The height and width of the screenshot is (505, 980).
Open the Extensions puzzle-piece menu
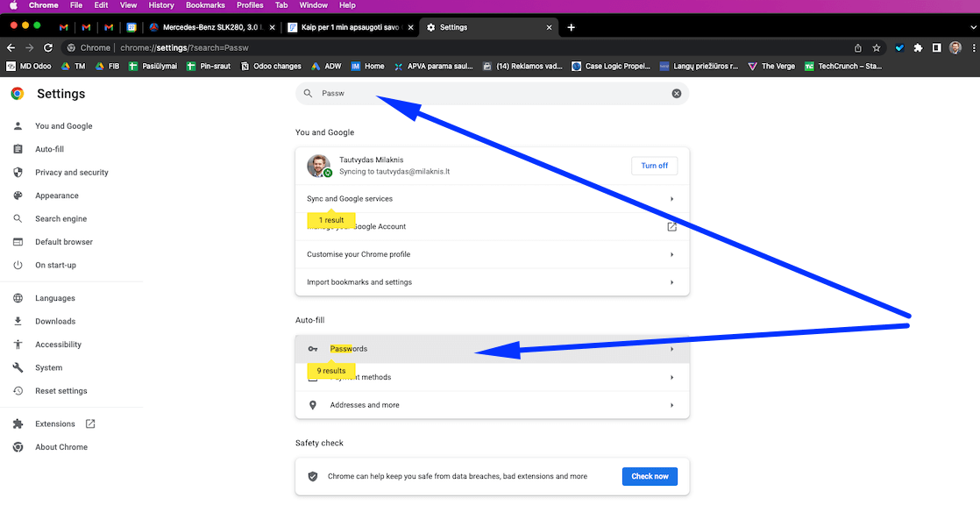pyautogui.click(x=918, y=47)
